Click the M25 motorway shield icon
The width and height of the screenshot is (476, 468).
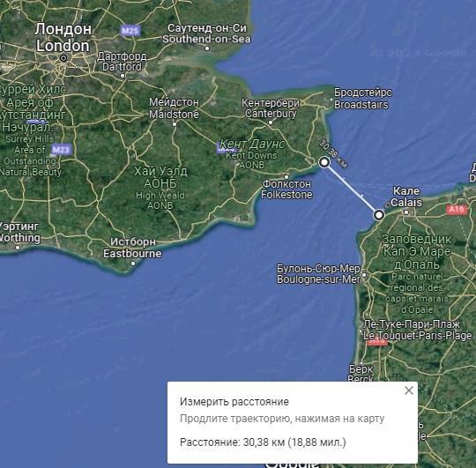coord(130,31)
